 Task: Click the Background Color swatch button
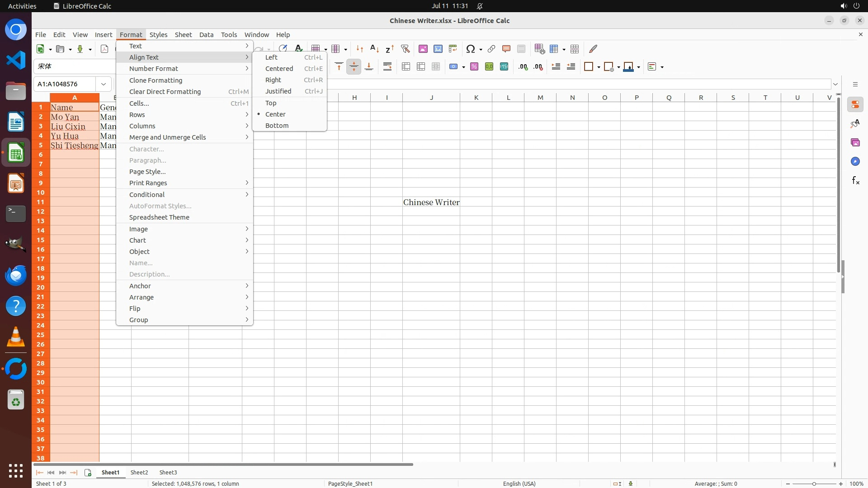click(x=628, y=67)
